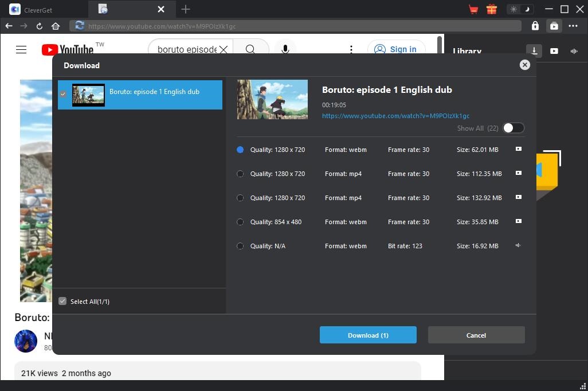Click the Download (1) button
The width and height of the screenshot is (588, 391).
click(368, 335)
